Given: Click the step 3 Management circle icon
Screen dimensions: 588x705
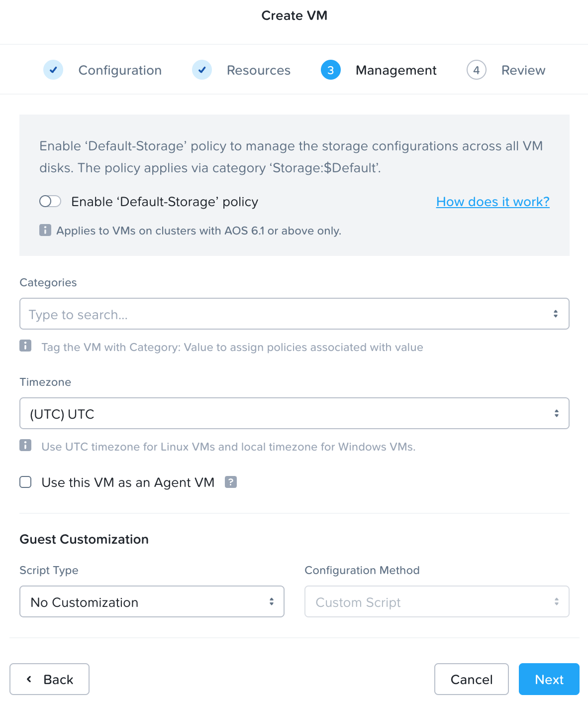Looking at the screenshot, I should 331,70.
